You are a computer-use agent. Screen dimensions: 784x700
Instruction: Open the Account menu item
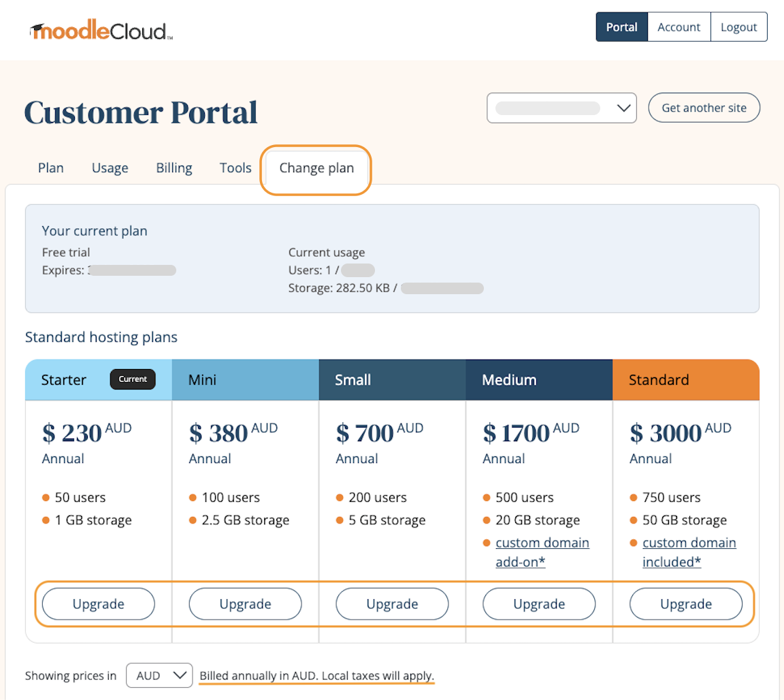point(679,27)
